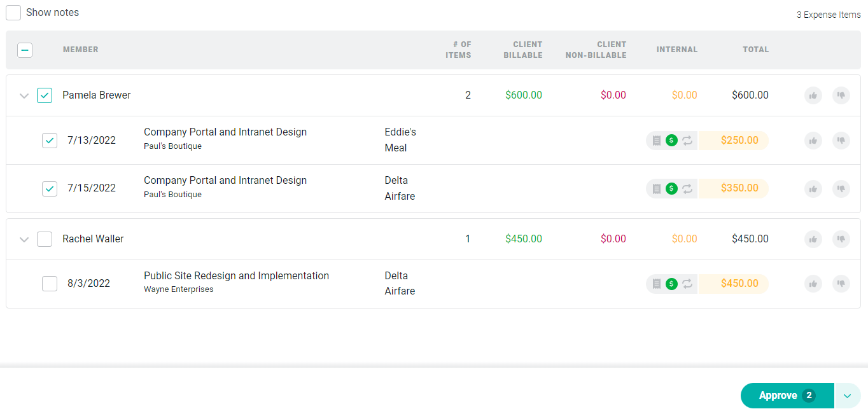Click the receipt icon on the $250.00 expense
The height and width of the screenshot is (416, 868).
point(657,141)
